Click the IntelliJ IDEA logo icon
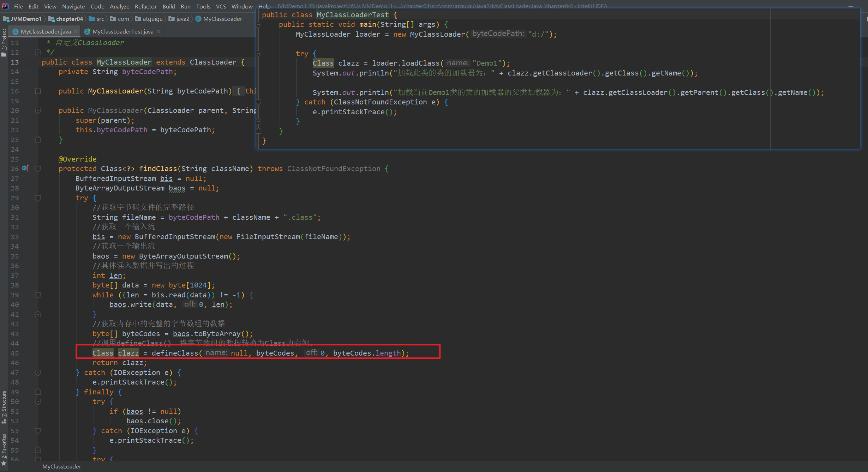 (5, 6)
